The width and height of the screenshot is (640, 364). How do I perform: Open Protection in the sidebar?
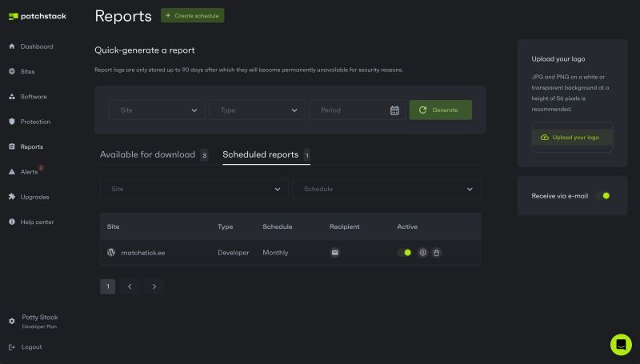(x=35, y=122)
